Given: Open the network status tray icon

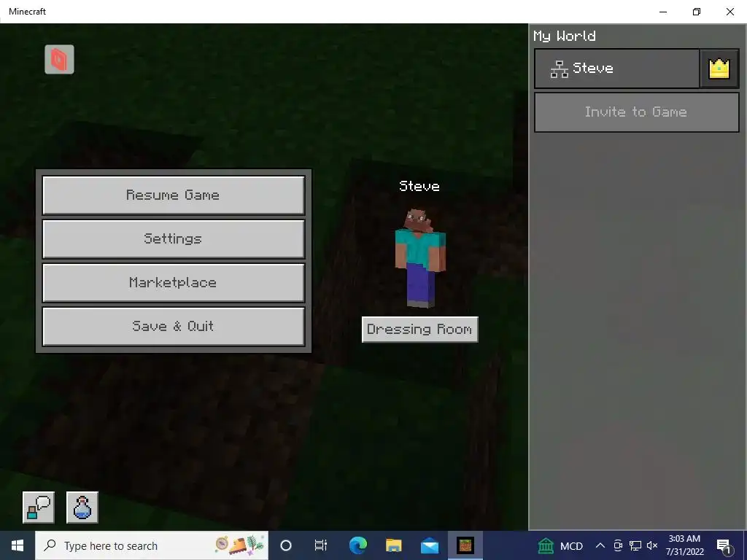Looking at the screenshot, I should coord(635,545).
